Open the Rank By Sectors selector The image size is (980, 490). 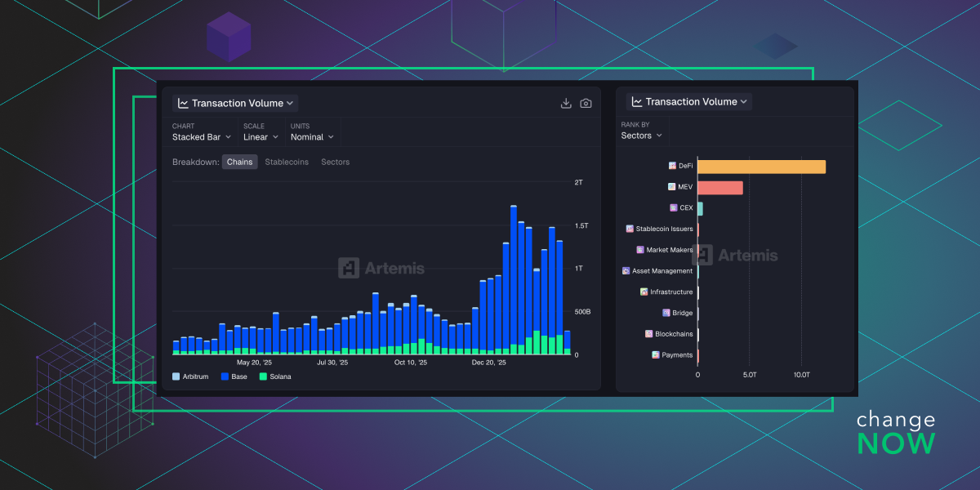coord(642,136)
